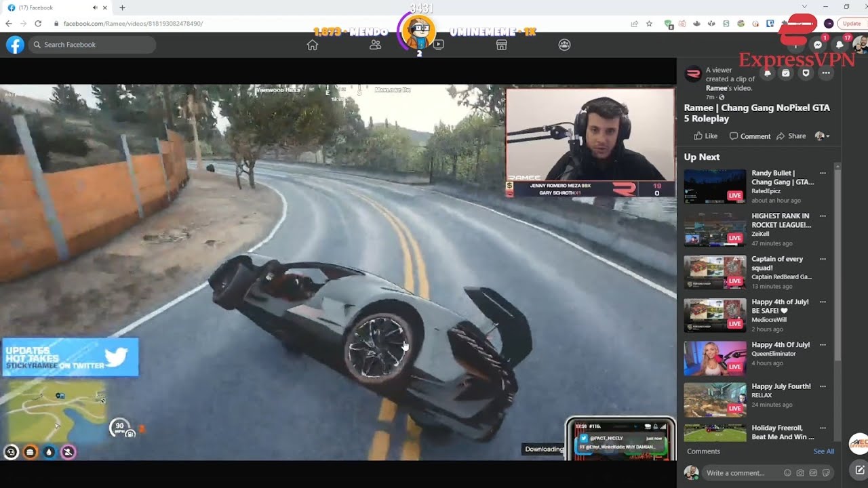This screenshot has height=488, width=868.
Task: Attach a photo using the camera icon
Action: pyautogui.click(x=800, y=472)
